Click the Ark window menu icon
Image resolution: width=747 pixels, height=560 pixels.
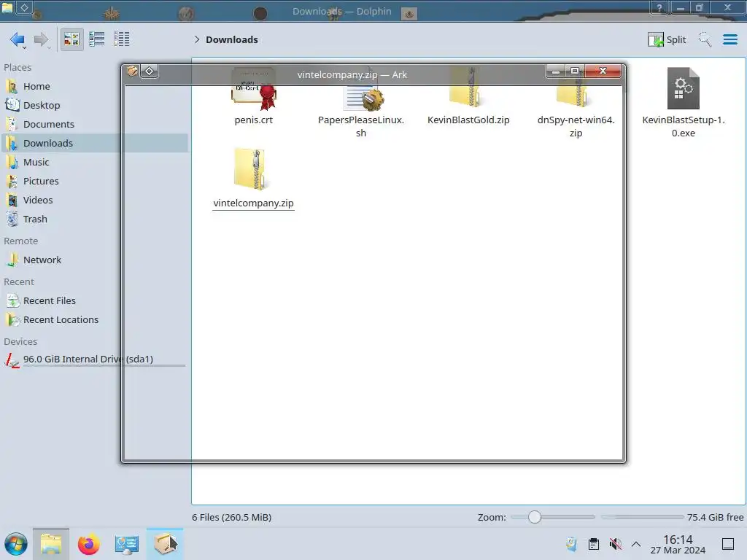tap(132, 71)
